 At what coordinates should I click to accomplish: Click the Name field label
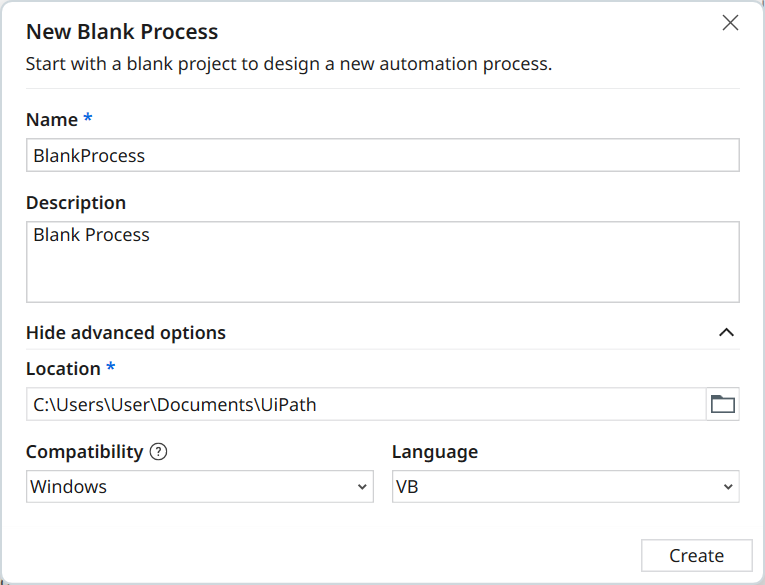(x=52, y=120)
